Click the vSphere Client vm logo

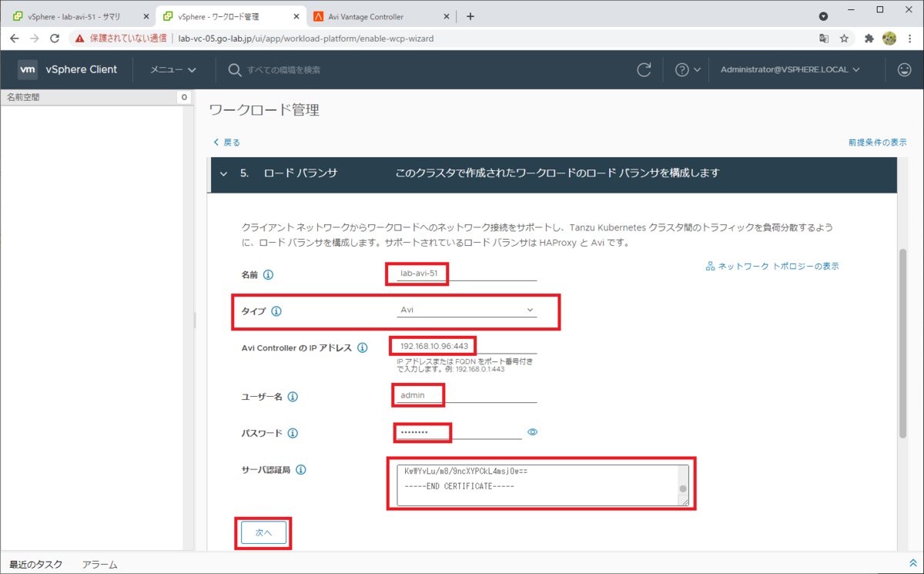(x=28, y=69)
